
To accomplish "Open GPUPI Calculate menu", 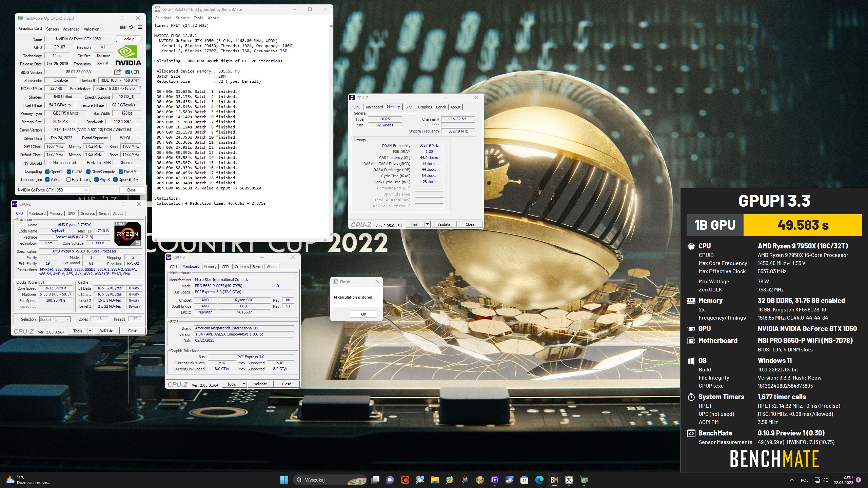I will pos(163,18).
